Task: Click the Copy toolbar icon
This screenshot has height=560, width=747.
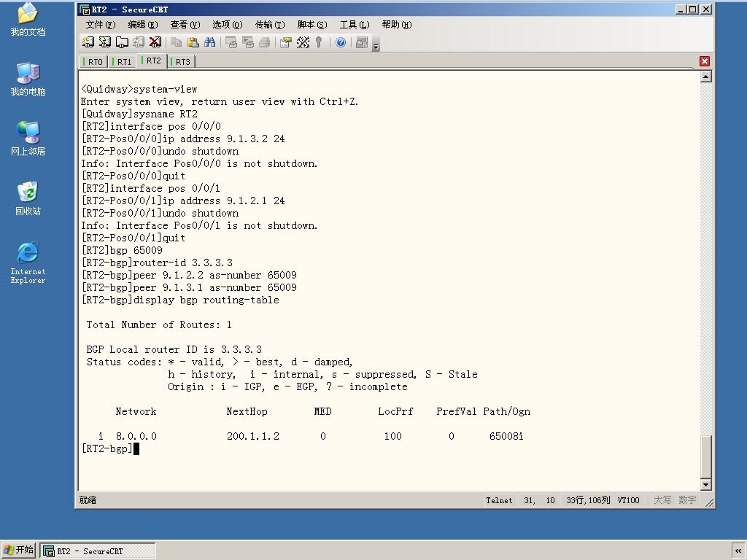Action: coord(177,42)
